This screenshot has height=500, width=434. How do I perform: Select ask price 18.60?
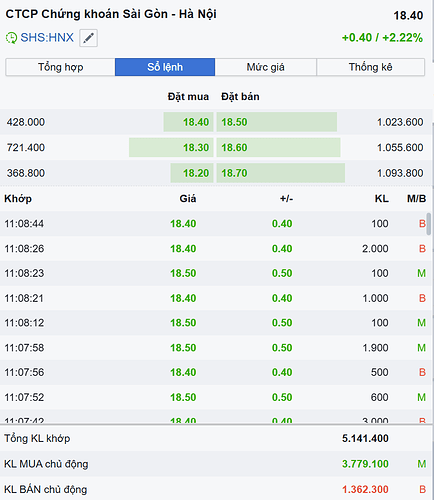[234, 147]
